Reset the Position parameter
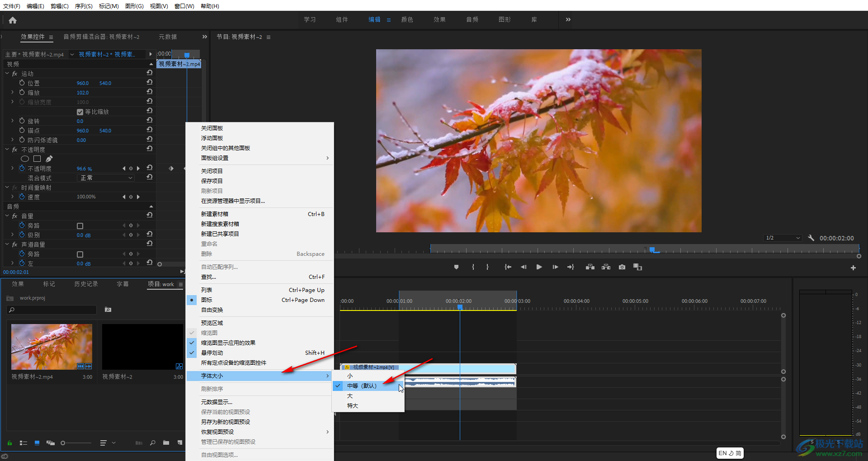The image size is (868, 461). 150,82
